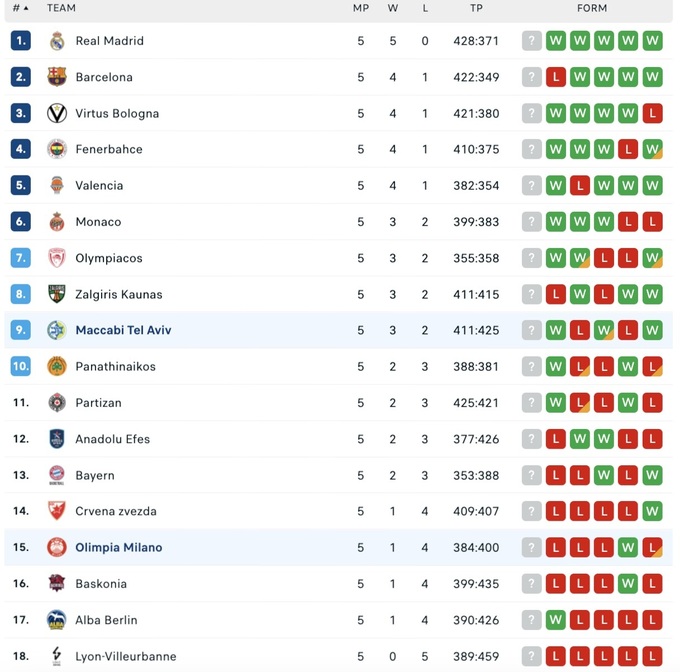Click the rank 1 position badge

point(21,41)
